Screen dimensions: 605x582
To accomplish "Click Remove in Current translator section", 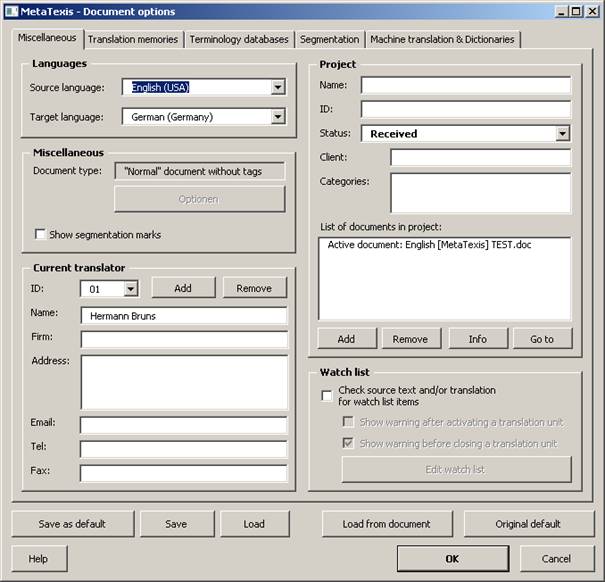I will [255, 288].
